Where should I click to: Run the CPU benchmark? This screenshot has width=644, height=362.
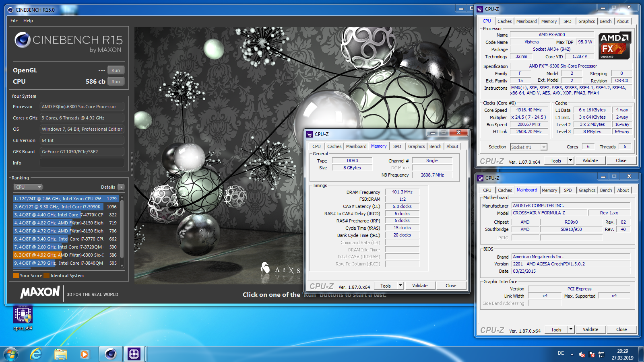[116, 82]
